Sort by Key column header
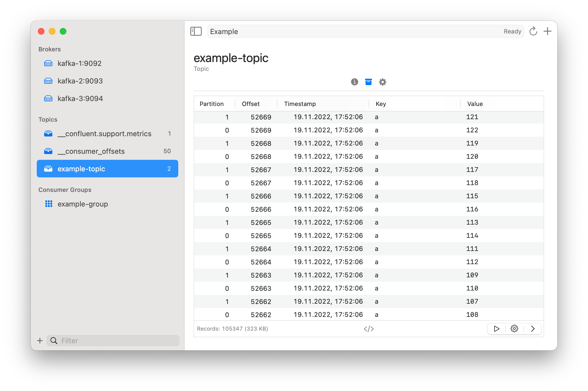 [x=415, y=104]
